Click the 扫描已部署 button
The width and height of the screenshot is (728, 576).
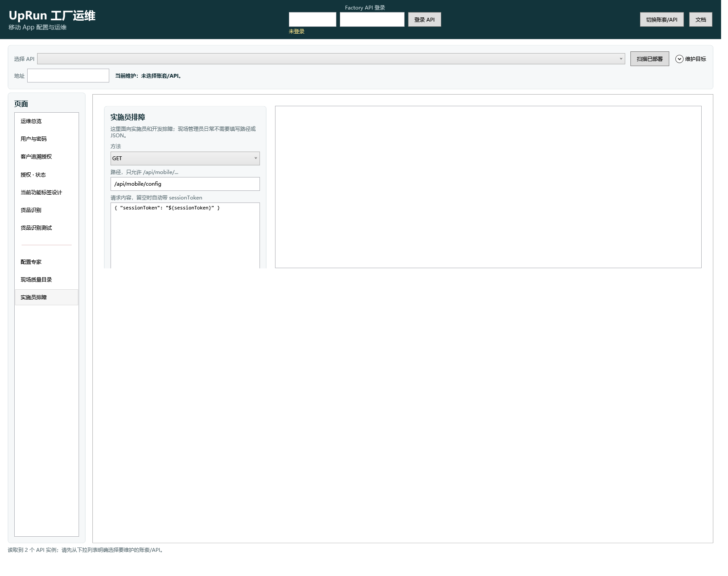click(649, 59)
